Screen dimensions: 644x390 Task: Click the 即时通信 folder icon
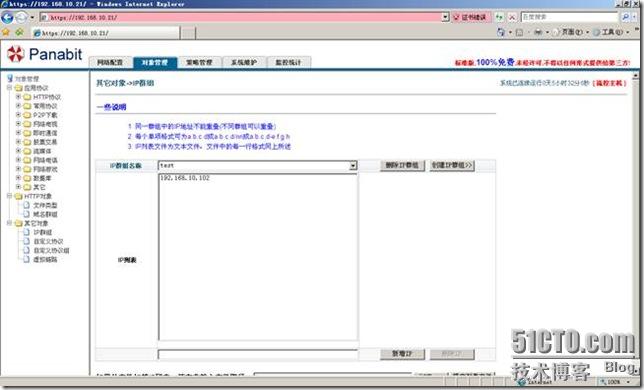(x=28, y=133)
